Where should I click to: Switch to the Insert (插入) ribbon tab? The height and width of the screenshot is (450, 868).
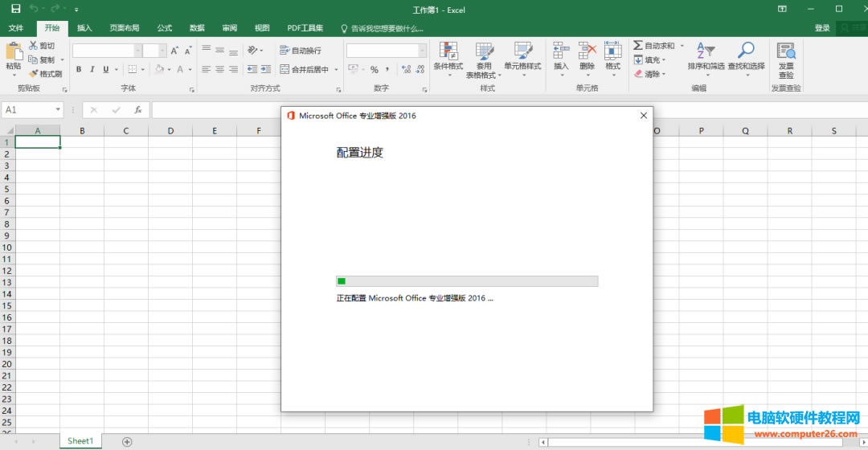[84, 28]
